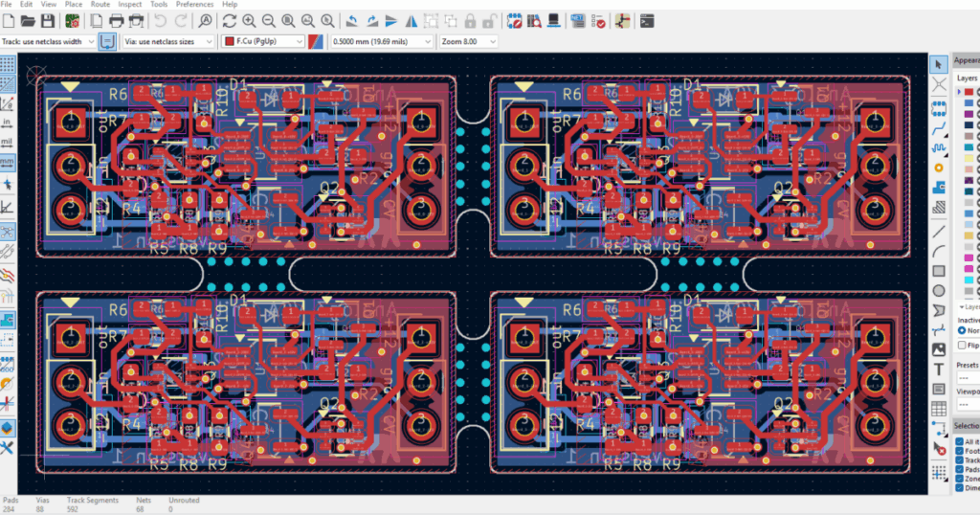
Task: Toggle the Flip board view checkbox
Action: click(961, 345)
